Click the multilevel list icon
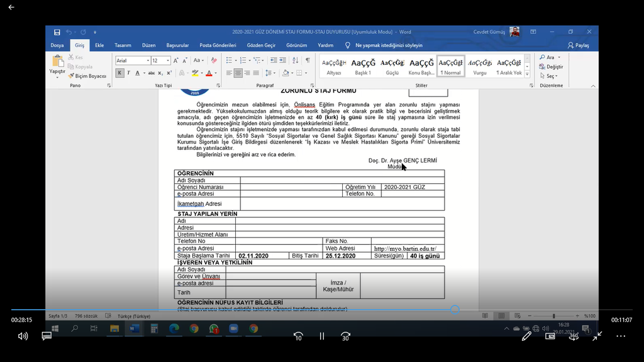Viewport: 644px width, 362px height. pos(257,60)
